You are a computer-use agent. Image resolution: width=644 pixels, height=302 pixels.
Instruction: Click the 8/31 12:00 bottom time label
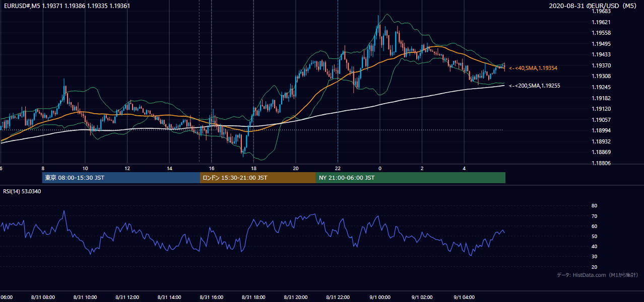point(127,297)
